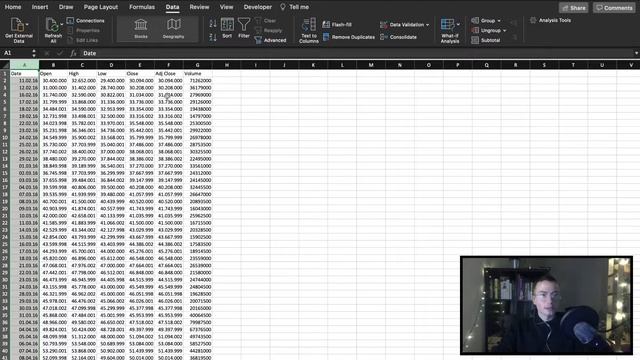This screenshot has height=360, width=640.
Task: Select column G header
Action: 198,65
